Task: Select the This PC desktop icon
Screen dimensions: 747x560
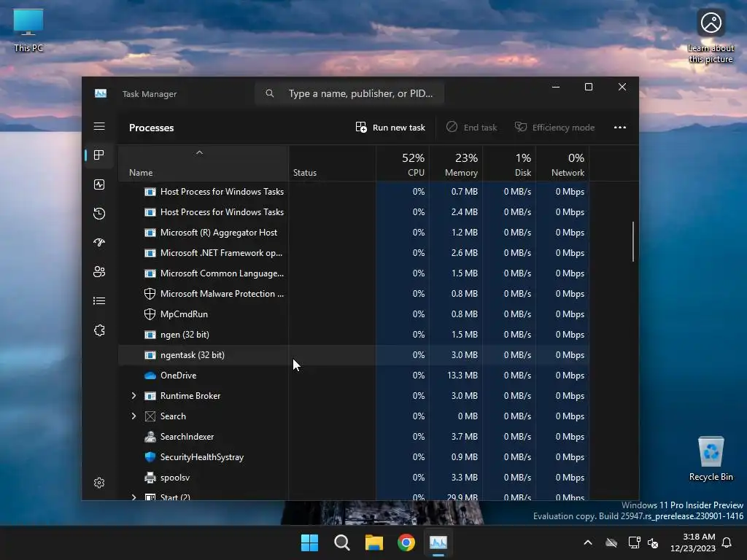Action: (x=28, y=31)
